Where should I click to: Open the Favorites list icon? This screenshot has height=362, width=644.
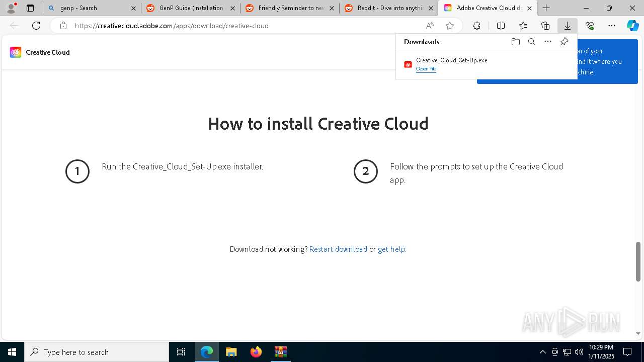pos(523,26)
